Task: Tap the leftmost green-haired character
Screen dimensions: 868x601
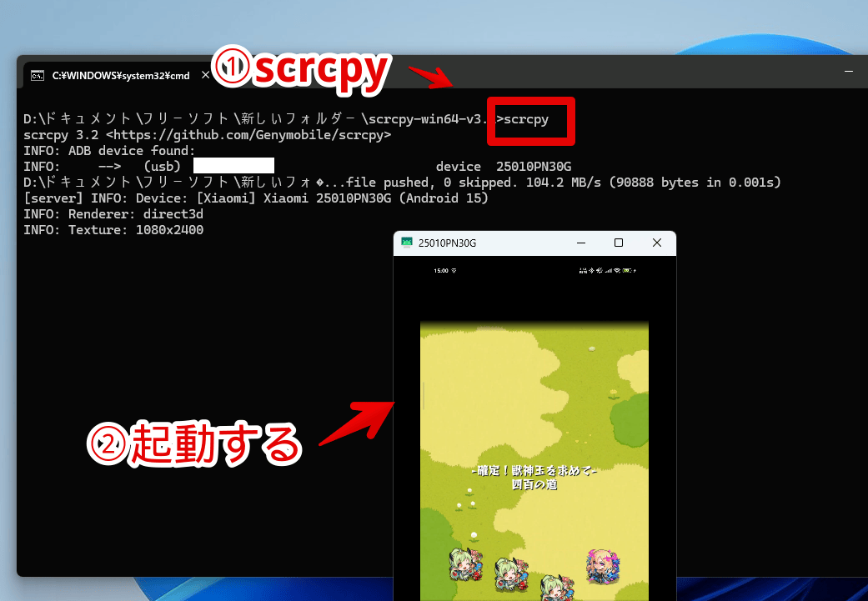Action: coord(465,564)
